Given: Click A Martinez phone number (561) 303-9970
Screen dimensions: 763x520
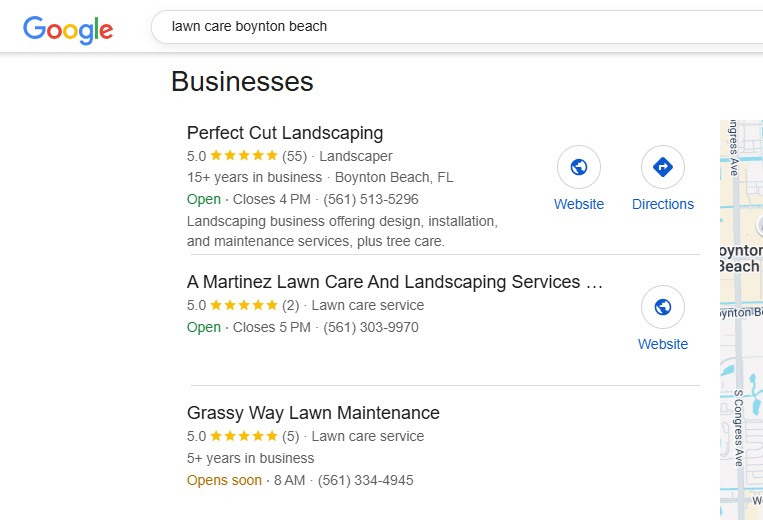Looking at the screenshot, I should pyautogui.click(x=371, y=327).
